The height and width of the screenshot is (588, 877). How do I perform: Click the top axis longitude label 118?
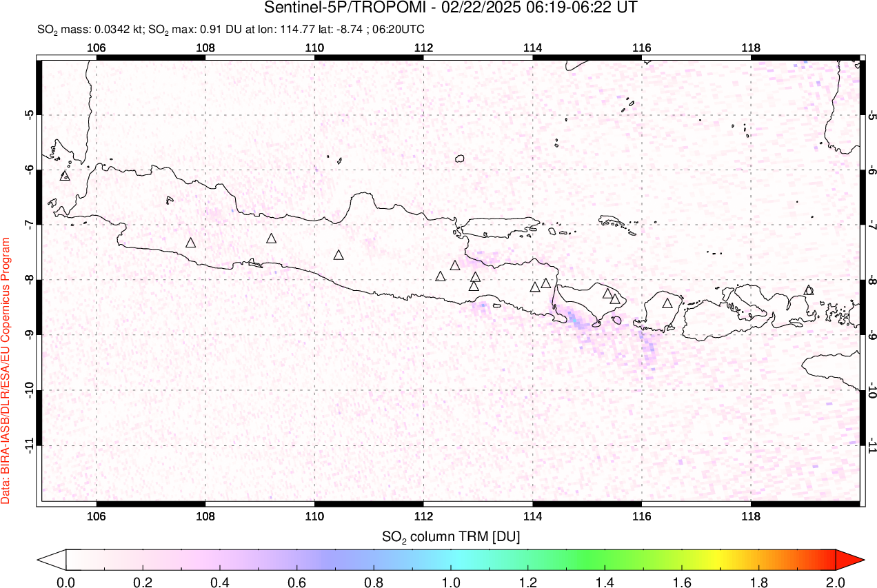750,48
